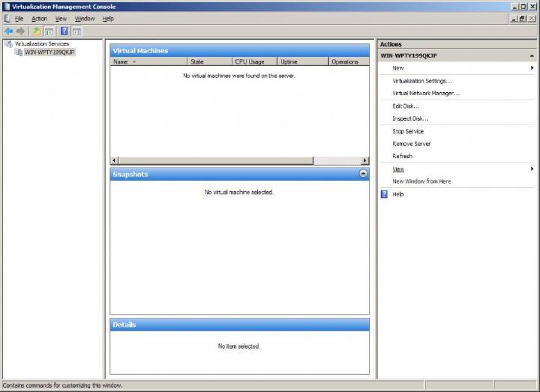The height and width of the screenshot is (392, 540).
Task: Expand the View submenu arrow in Actions
Action: point(532,169)
